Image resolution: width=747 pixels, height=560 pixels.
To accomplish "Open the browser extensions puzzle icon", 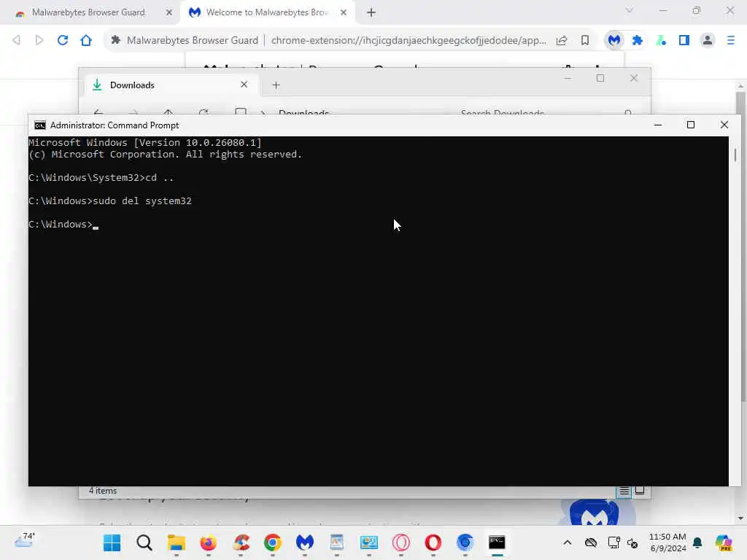I will coord(637,41).
